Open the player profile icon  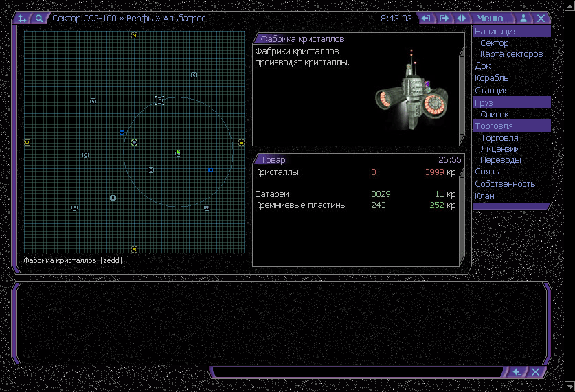click(524, 19)
